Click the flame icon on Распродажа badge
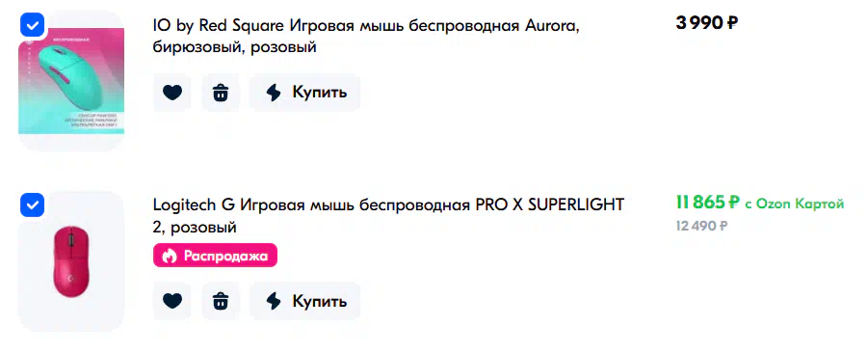The height and width of the screenshot is (354, 868). click(x=170, y=256)
